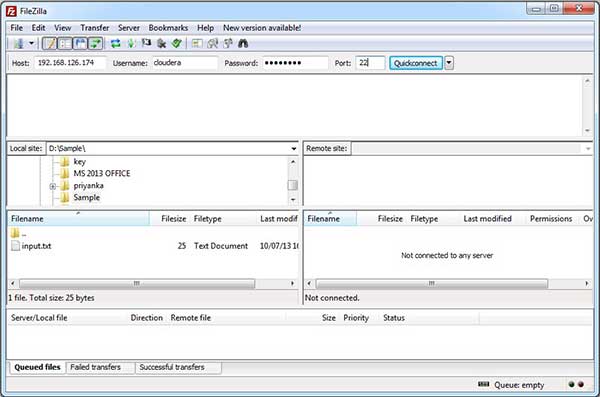Sort local files by Filename column

[x=78, y=219]
